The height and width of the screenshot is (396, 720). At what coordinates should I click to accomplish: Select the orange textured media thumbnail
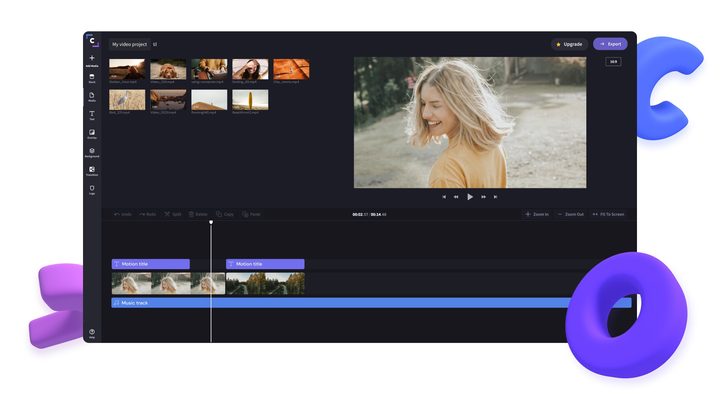click(291, 69)
